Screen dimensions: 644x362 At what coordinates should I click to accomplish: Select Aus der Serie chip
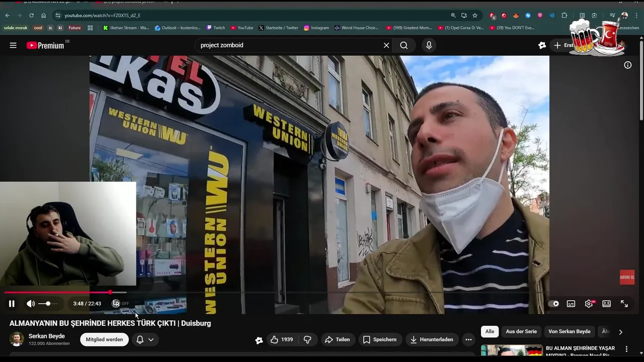(x=521, y=332)
